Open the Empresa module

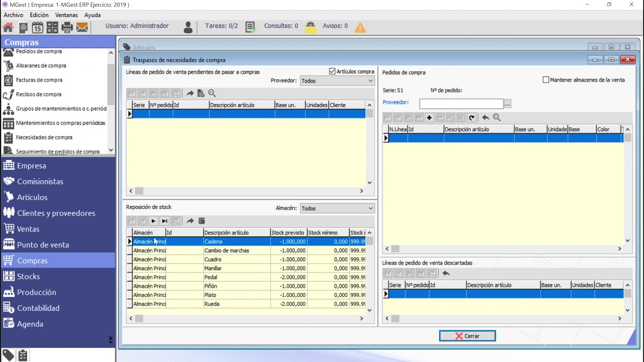tap(57, 166)
